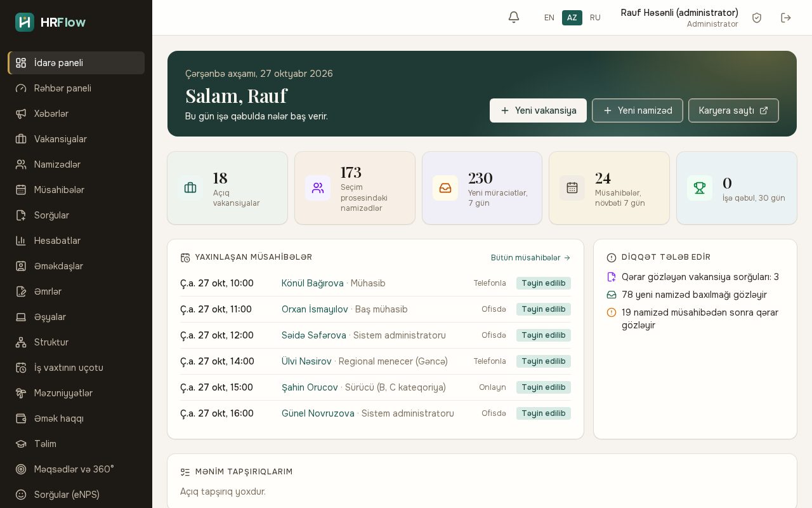Viewport: 812px width, 508px height.
Task: Click Təyin edilib badge for Ülvi Nəsirov
Action: (x=544, y=361)
